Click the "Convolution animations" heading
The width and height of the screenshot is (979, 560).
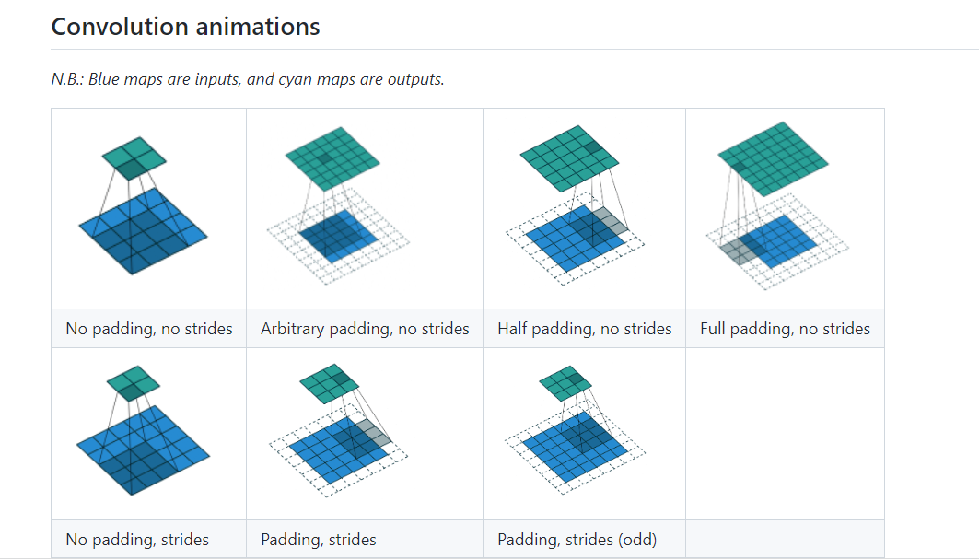click(x=185, y=27)
